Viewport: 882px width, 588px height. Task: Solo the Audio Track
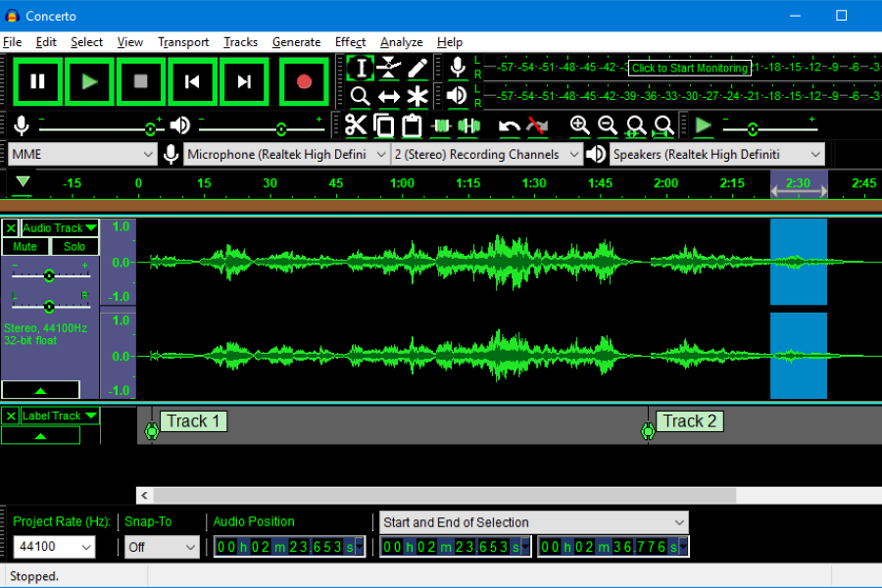pyautogui.click(x=74, y=246)
